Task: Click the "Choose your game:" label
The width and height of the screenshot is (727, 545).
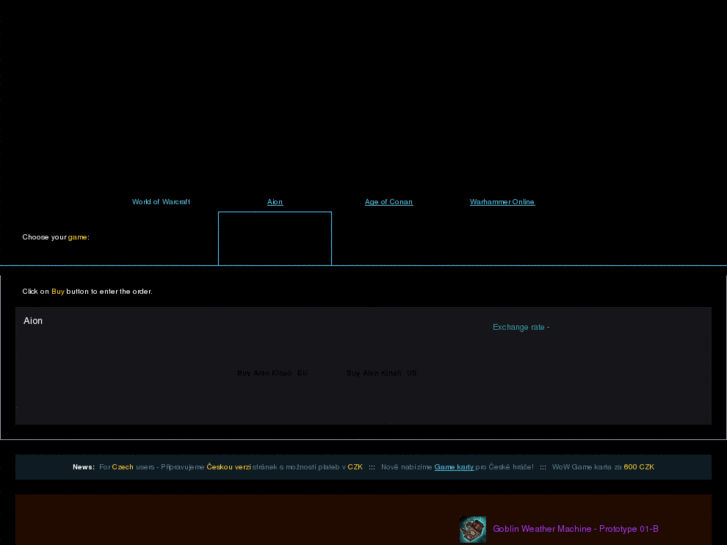Action: pyautogui.click(x=56, y=237)
